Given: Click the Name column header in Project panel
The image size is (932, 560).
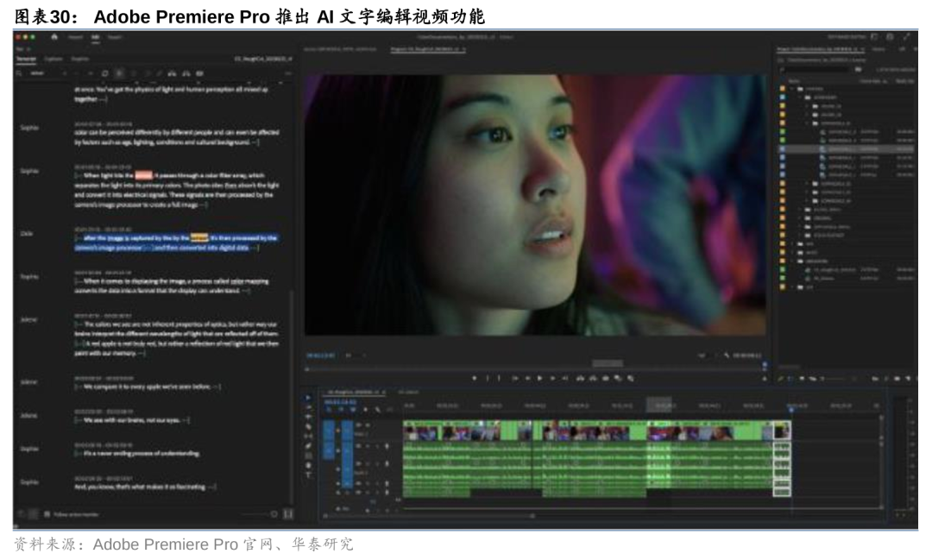Looking at the screenshot, I should pyautogui.click(x=794, y=81).
